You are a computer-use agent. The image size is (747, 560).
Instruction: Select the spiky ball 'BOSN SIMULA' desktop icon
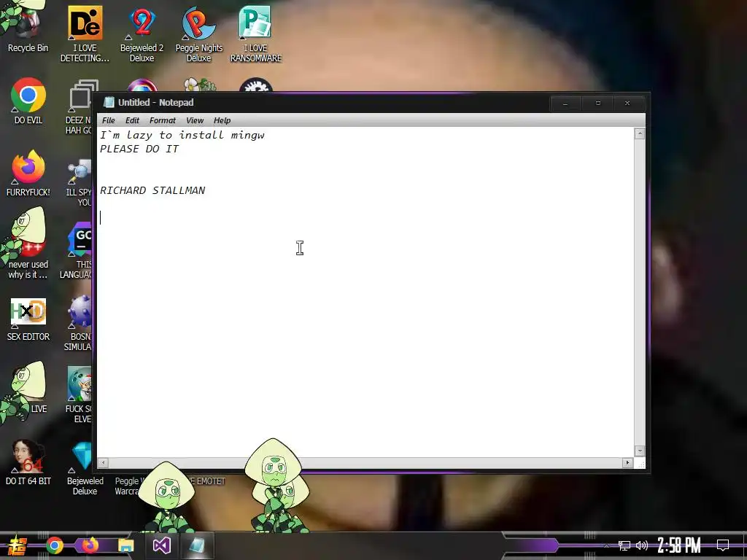pos(79,323)
